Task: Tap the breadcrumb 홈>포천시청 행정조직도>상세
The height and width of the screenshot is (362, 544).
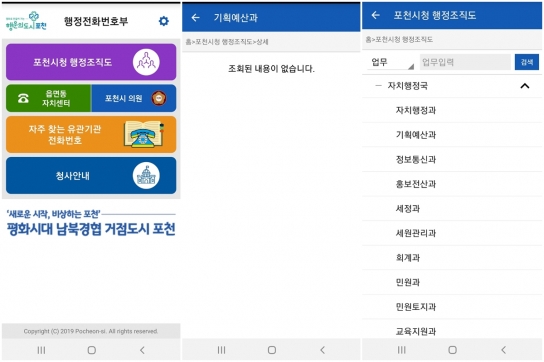Action: point(227,42)
